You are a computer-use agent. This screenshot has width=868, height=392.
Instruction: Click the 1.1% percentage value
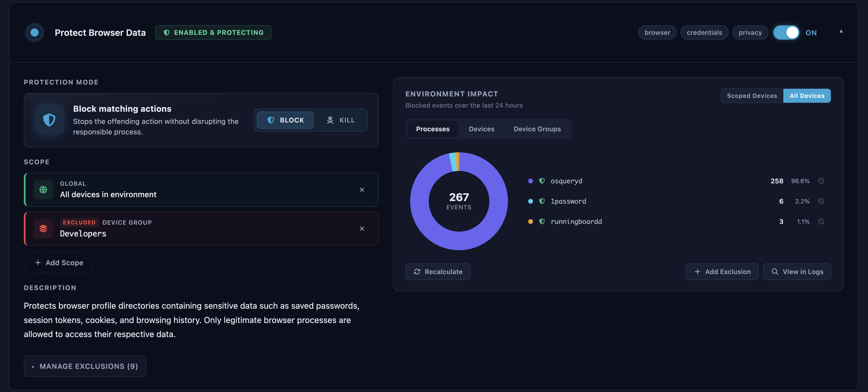click(803, 221)
